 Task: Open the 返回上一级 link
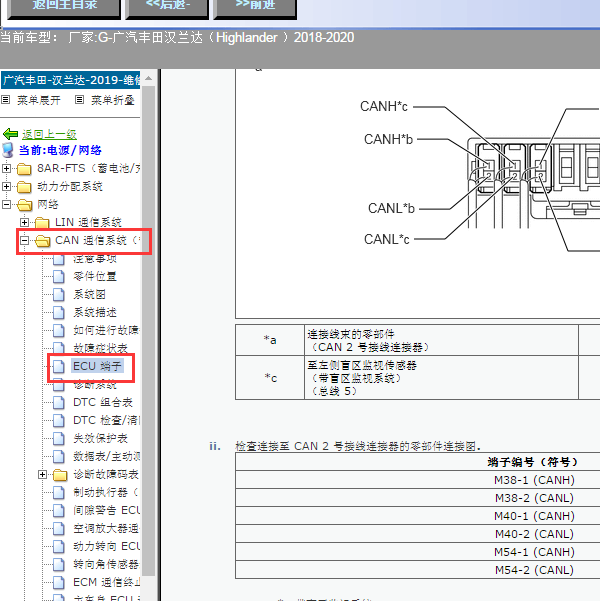pos(49,134)
